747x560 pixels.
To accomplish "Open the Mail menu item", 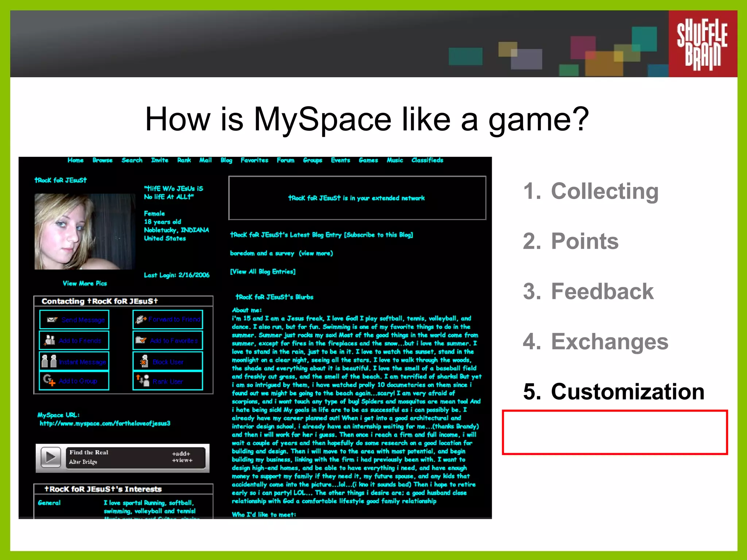I will 205,160.
